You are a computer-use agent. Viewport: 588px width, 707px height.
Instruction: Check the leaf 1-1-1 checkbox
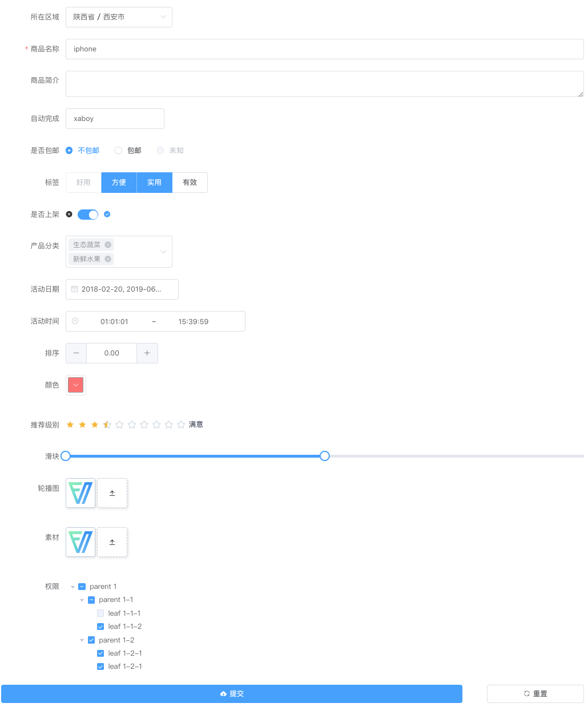click(100, 613)
